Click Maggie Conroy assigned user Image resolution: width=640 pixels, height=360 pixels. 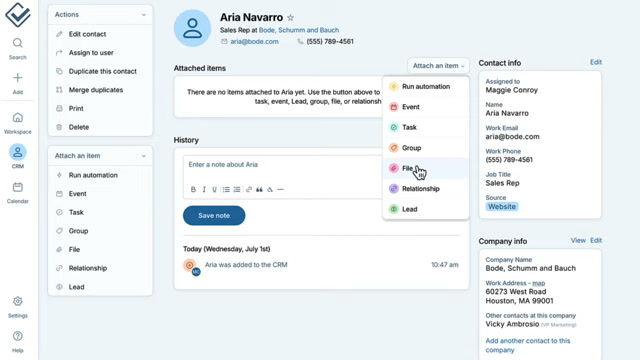pos(511,90)
